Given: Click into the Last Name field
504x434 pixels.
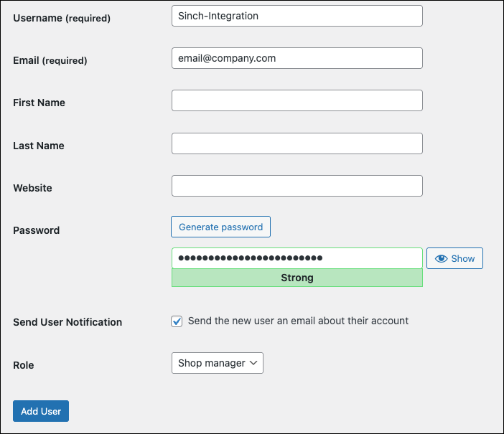Looking at the screenshot, I should point(297,143).
